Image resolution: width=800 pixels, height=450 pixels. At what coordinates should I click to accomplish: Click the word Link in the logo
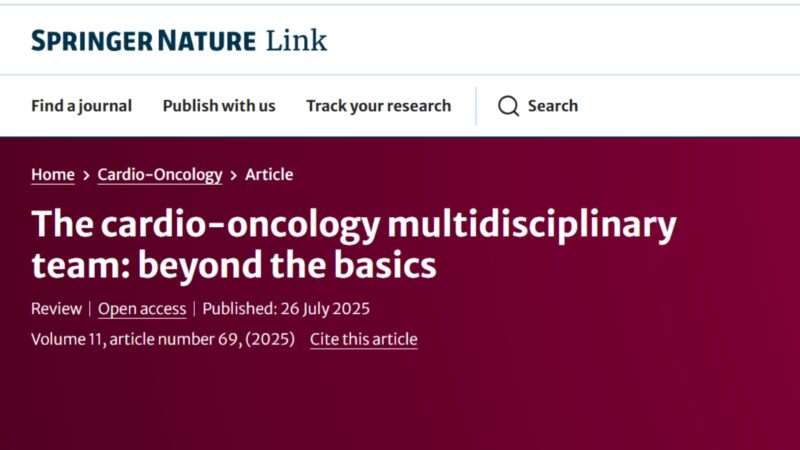(296, 41)
